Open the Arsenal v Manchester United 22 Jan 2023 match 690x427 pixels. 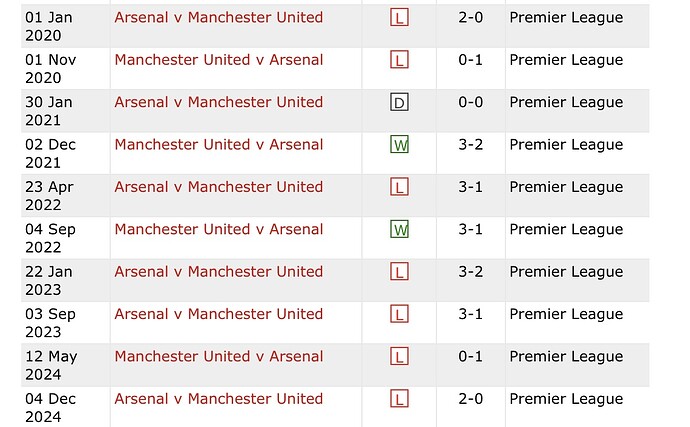click(219, 272)
